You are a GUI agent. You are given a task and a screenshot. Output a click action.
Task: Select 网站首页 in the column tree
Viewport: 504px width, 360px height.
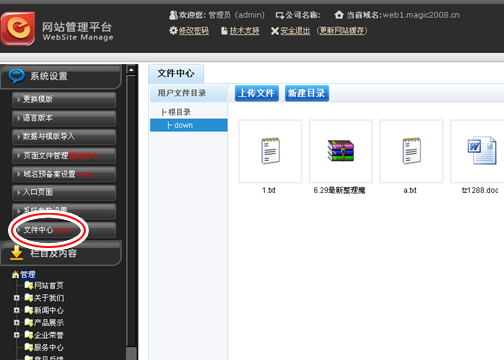[x=49, y=286]
